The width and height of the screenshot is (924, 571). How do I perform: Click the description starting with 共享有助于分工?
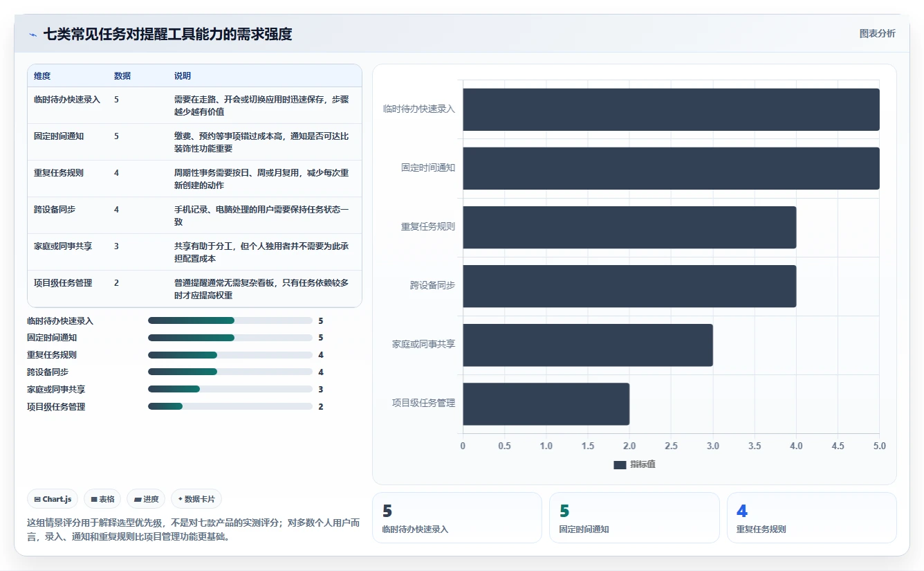tap(261, 253)
